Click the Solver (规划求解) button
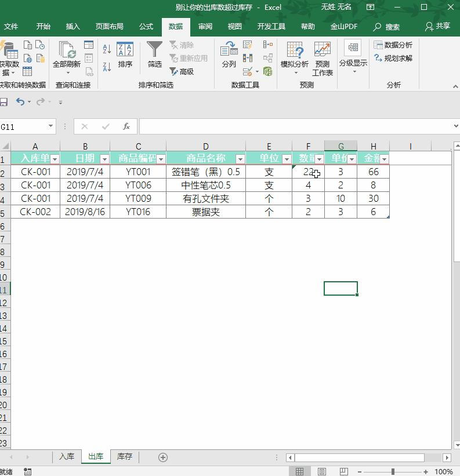 (393, 58)
